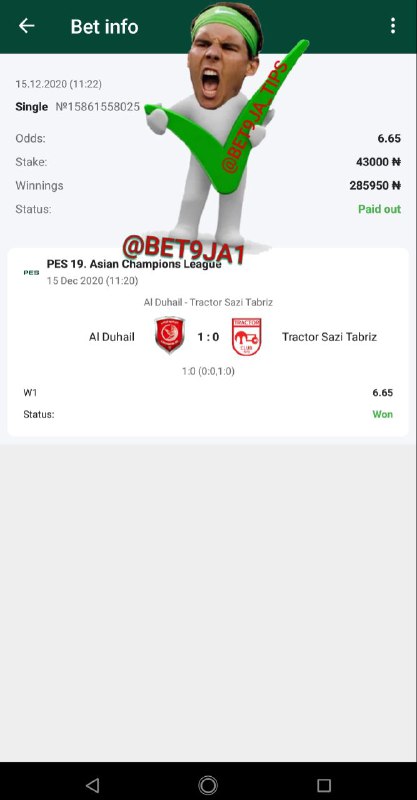
Task: Tap the Paid out status text
Action: pyautogui.click(x=379, y=209)
